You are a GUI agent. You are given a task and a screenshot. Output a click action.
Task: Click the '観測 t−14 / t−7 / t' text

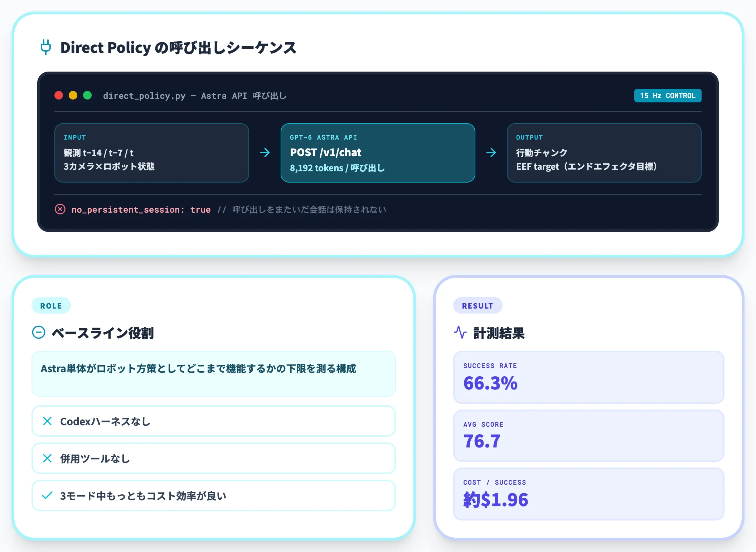99,153
